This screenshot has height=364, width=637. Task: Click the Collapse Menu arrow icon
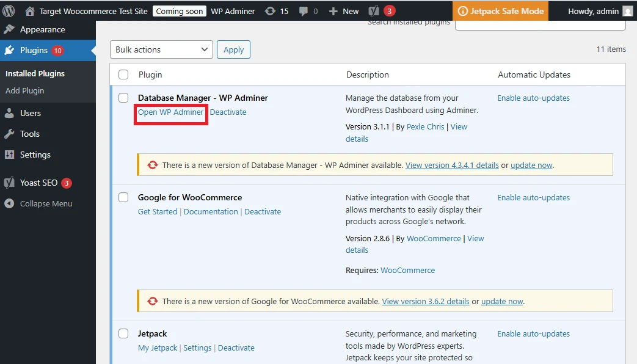pyautogui.click(x=9, y=203)
